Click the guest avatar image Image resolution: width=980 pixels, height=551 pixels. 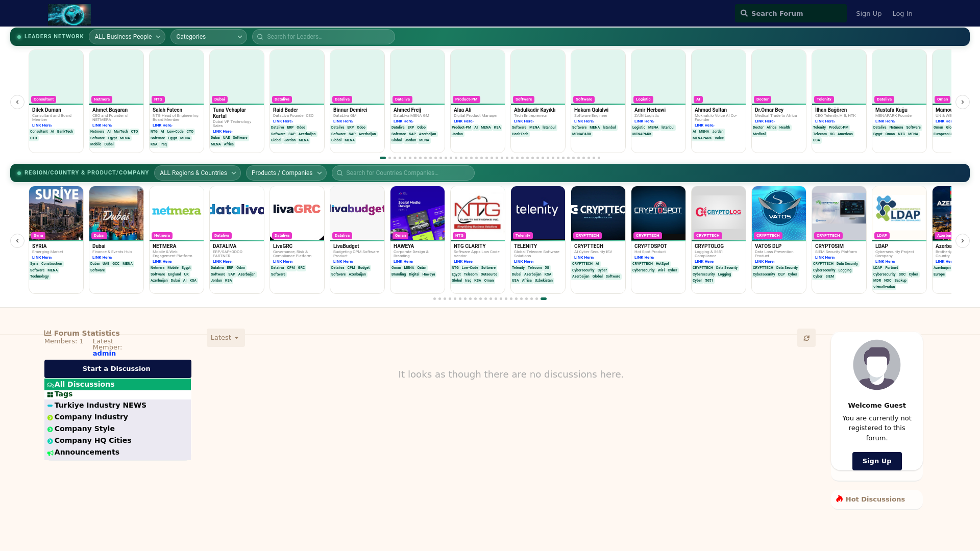877,365
